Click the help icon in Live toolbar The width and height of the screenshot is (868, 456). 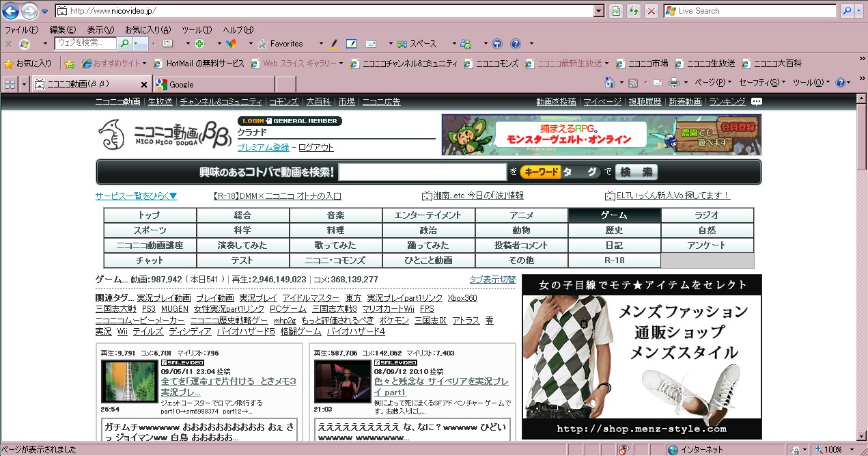click(516, 44)
